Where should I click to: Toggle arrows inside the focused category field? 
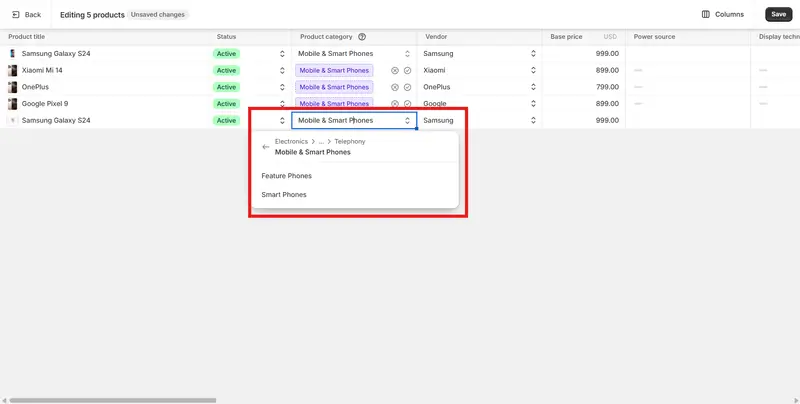pyautogui.click(x=407, y=120)
